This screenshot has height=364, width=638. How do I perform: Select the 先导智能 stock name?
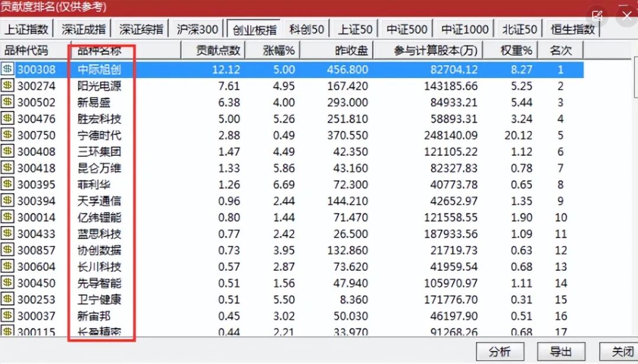(99, 283)
